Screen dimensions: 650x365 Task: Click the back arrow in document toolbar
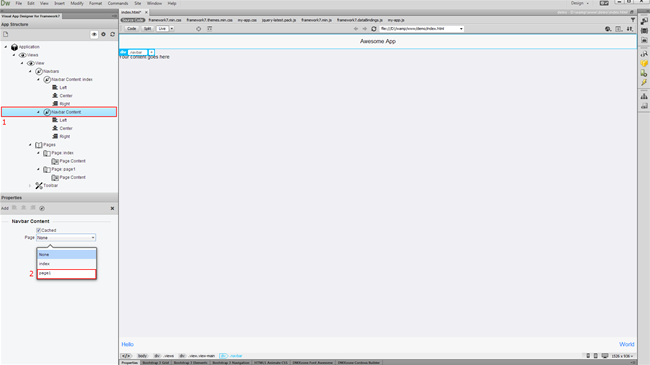tap(356, 29)
